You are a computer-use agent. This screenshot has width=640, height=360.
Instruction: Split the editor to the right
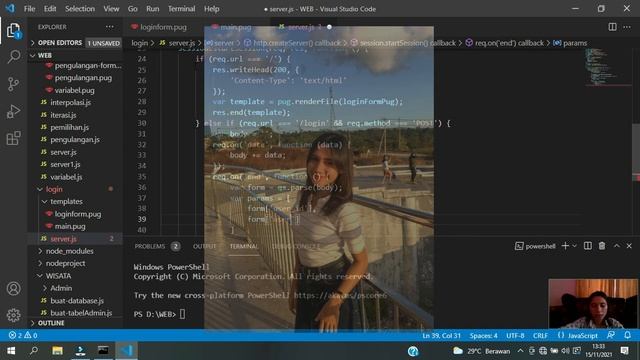click(x=612, y=27)
